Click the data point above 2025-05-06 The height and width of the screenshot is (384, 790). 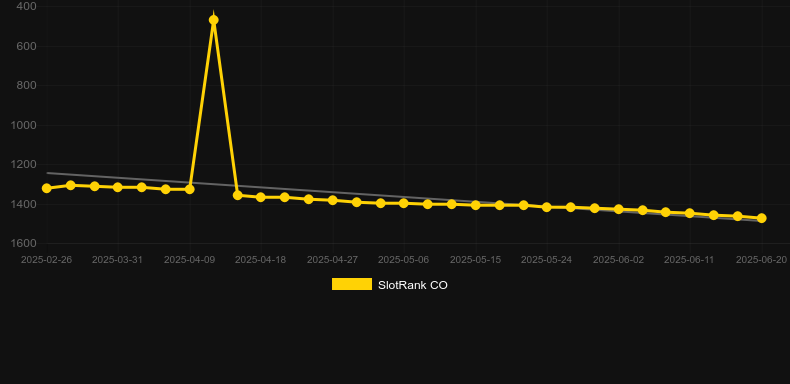point(404,203)
